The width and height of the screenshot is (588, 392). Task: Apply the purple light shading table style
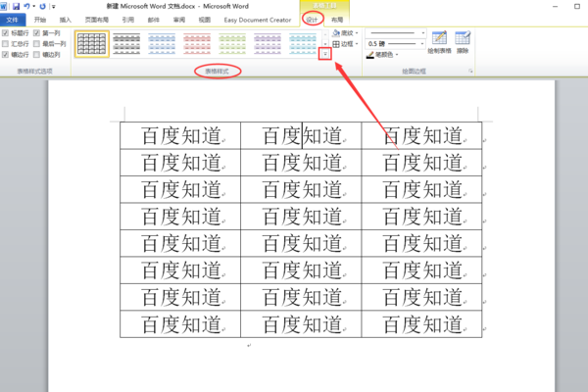point(268,44)
